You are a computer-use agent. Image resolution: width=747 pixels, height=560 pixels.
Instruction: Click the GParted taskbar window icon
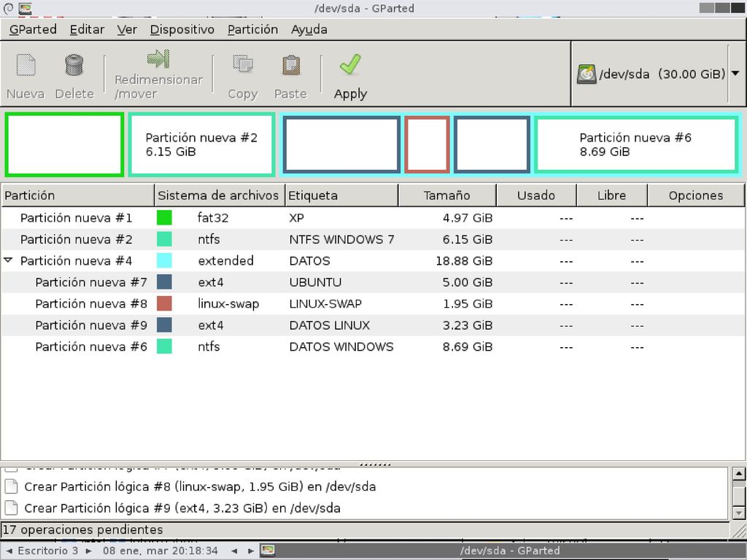click(268, 551)
